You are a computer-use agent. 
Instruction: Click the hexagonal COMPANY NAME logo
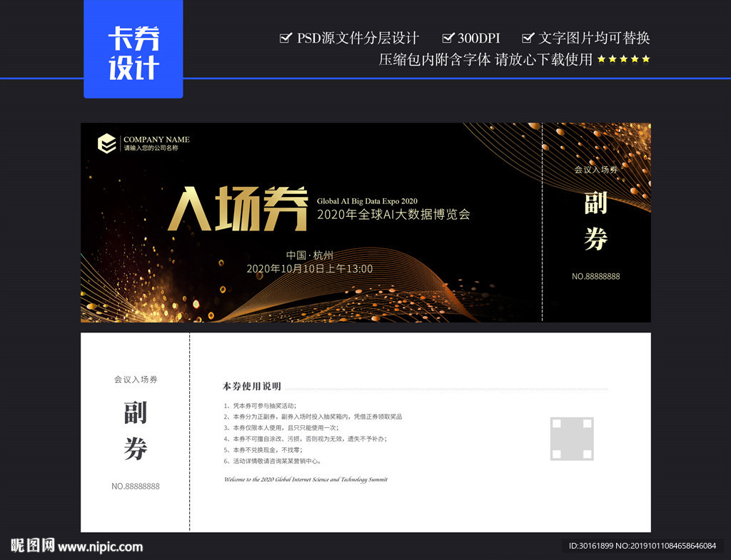[x=106, y=144]
